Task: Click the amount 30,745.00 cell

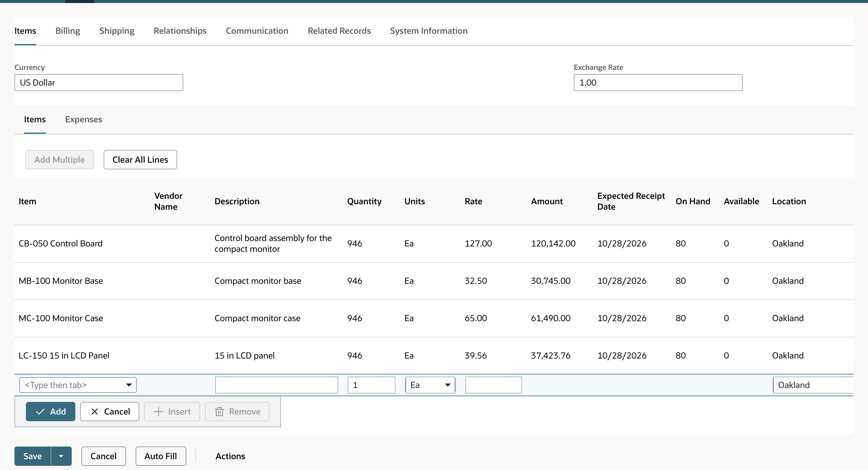Action: [551, 281]
